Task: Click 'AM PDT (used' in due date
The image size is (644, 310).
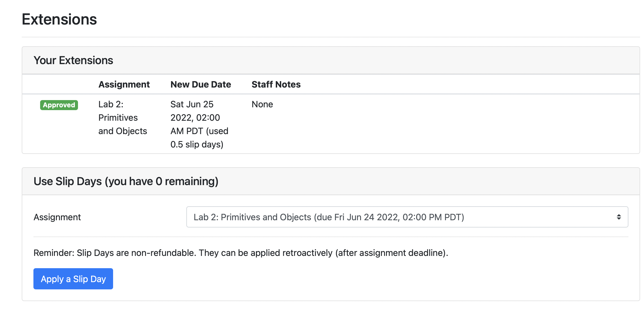Action: tap(199, 131)
